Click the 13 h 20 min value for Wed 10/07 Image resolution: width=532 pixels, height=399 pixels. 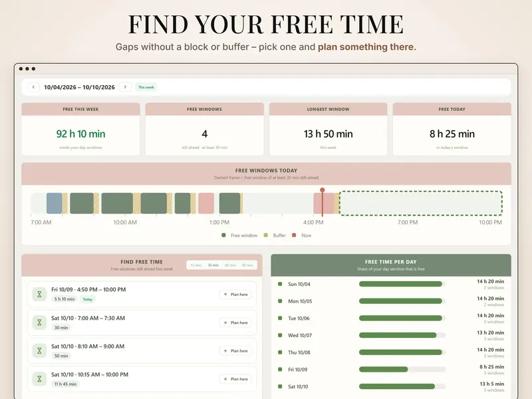(490, 332)
